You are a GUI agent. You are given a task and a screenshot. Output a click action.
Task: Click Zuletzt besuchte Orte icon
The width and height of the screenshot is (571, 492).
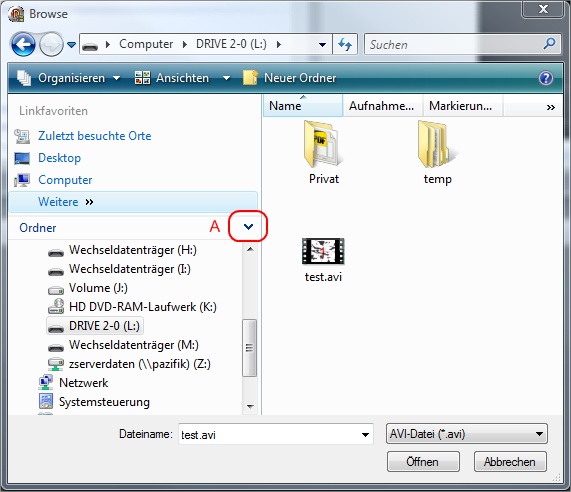point(22,136)
